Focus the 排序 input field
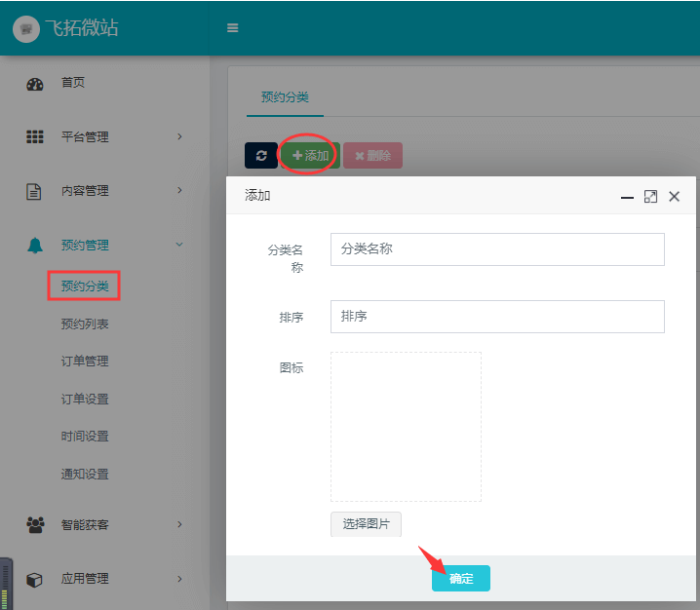The width and height of the screenshot is (700, 610). click(x=497, y=317)
